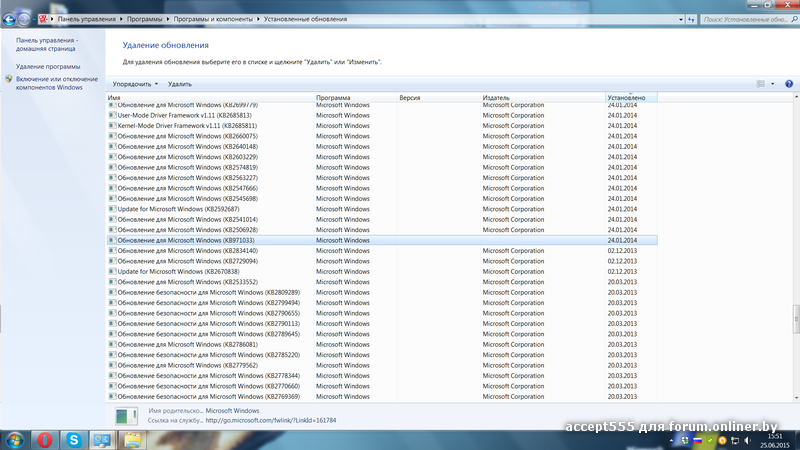Select Обновление для Microsoft Windows (KB2834140)
Viewport: 800px width, 450px height.
[x=382, y=251]
